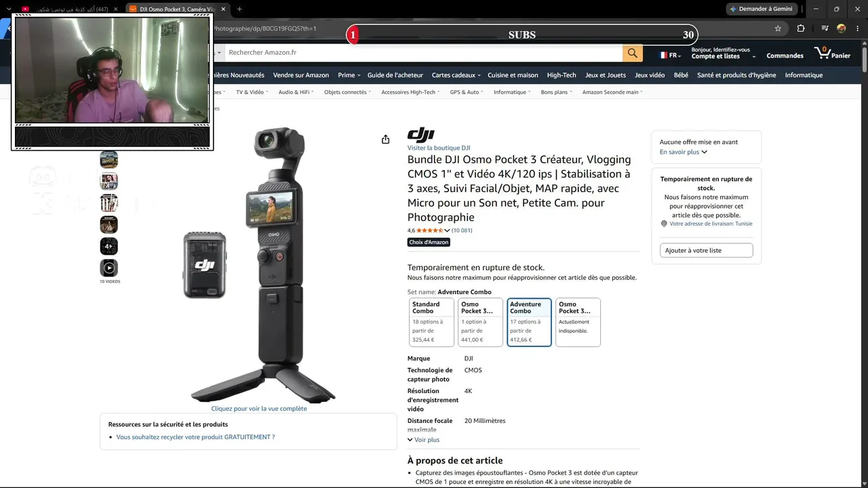868x488 pixels.
Task: Open Jeux vidéo
Action: pos(650,75)
